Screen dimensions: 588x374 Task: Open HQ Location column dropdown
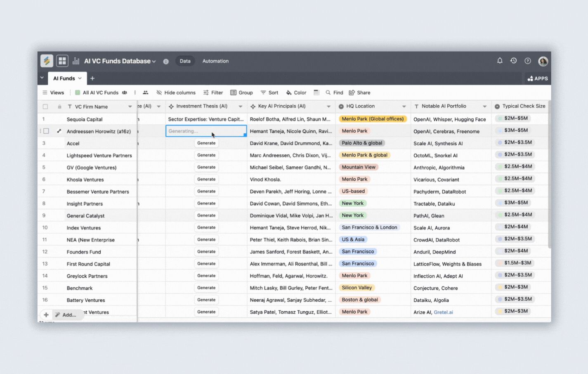(x=404, y=107)
